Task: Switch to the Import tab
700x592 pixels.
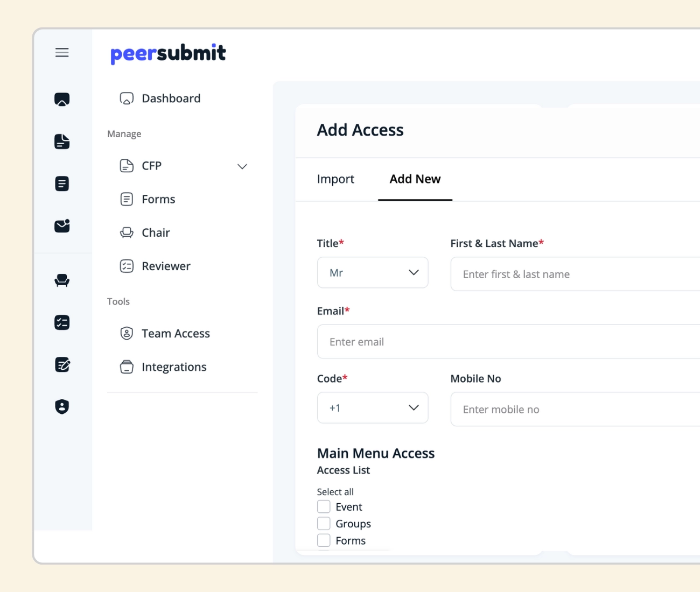Action: click(335, 179)
